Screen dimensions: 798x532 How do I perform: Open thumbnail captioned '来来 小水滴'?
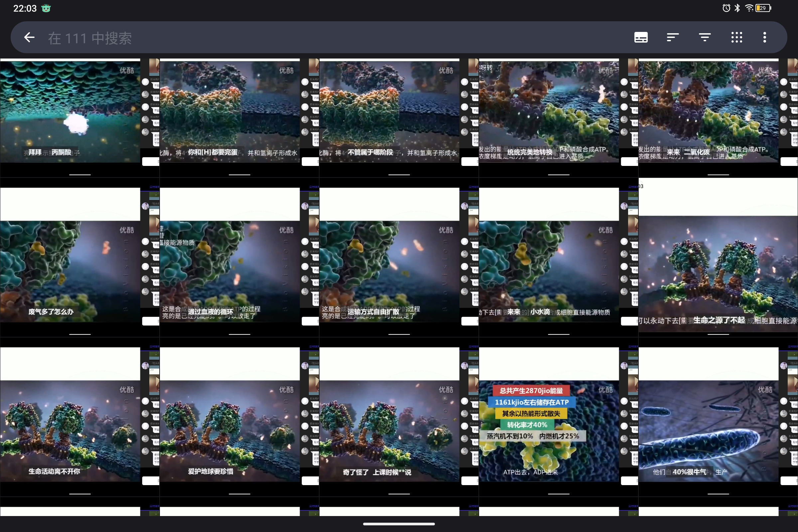[x=559, y=257]
